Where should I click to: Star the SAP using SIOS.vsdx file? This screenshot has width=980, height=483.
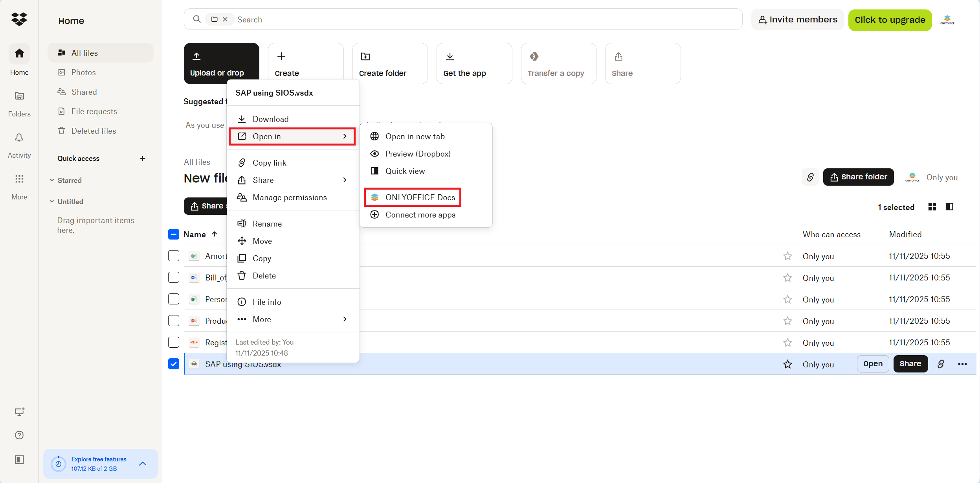[787, 364]
